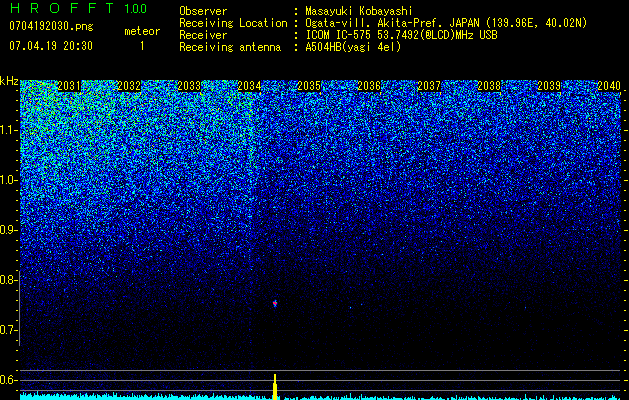This screenshot has width=629, height=400.
Task: Click the red meteor echo spot in spectrogram
Action: pyautogui.click(x=275, y=303)
